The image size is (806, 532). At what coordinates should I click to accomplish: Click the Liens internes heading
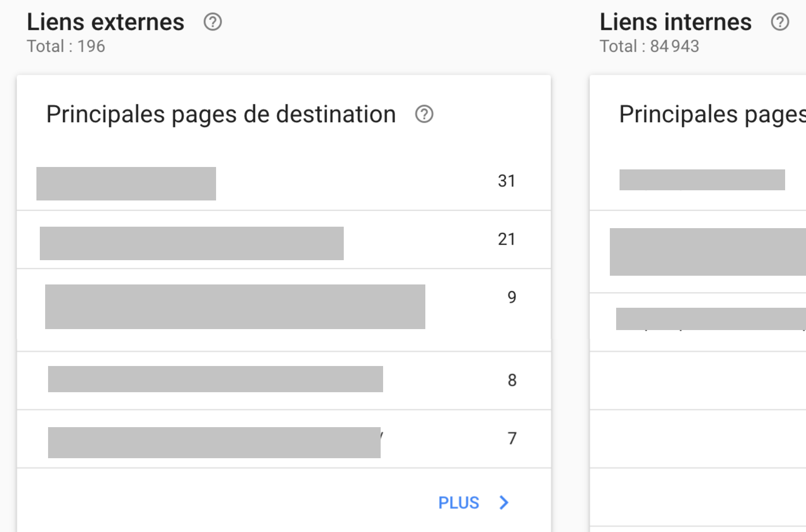675,22
